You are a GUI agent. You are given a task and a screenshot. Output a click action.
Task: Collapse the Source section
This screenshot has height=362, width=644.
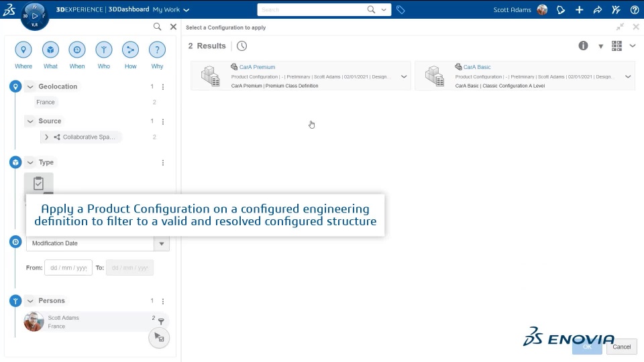(30, 121)
